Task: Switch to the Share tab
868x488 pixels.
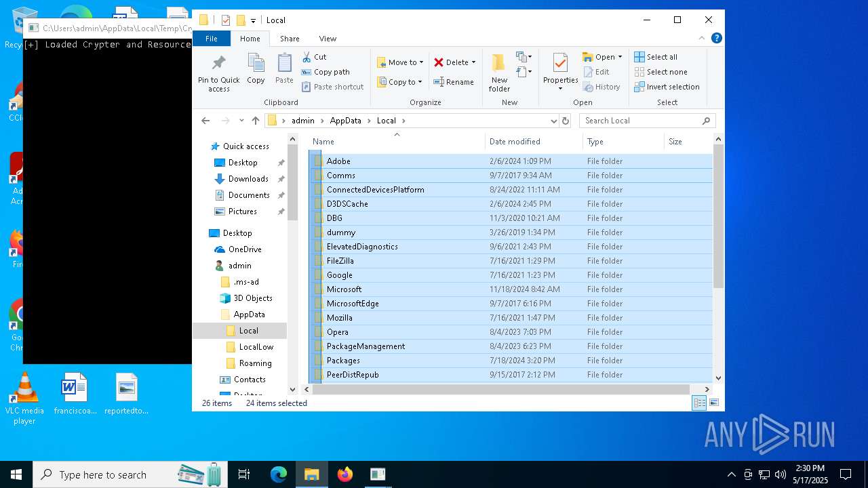Action: tap(290, 39)
